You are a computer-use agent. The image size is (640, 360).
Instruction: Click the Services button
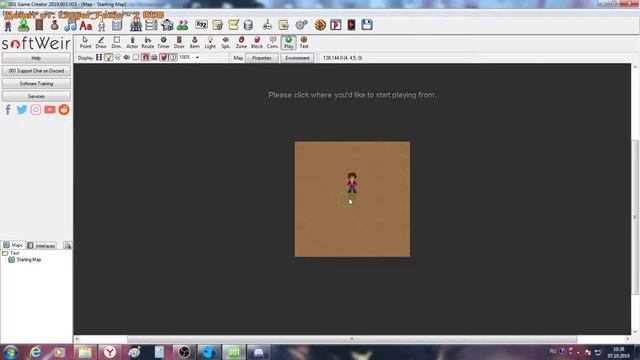(x=36, y=96)
